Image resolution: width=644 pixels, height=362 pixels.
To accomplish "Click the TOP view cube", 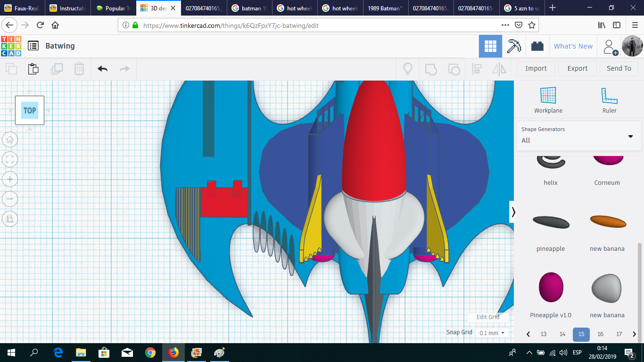I will pyautogui.click(x=30, y=110).
